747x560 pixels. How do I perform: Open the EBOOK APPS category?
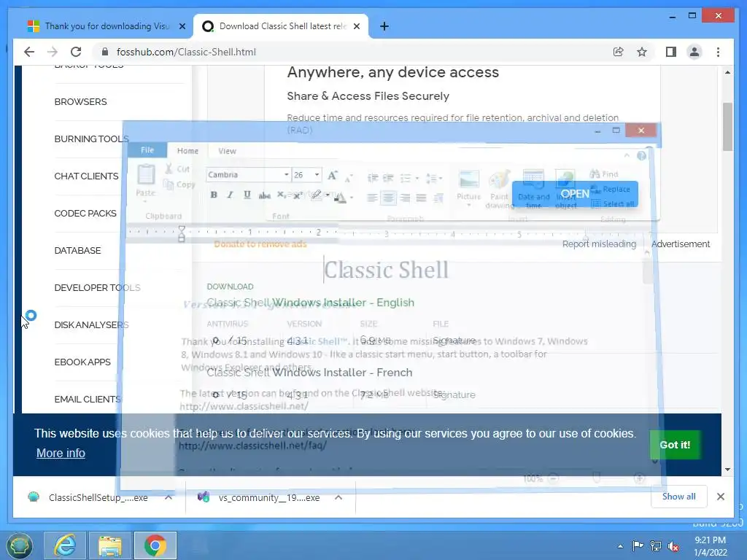click(82, 362)
